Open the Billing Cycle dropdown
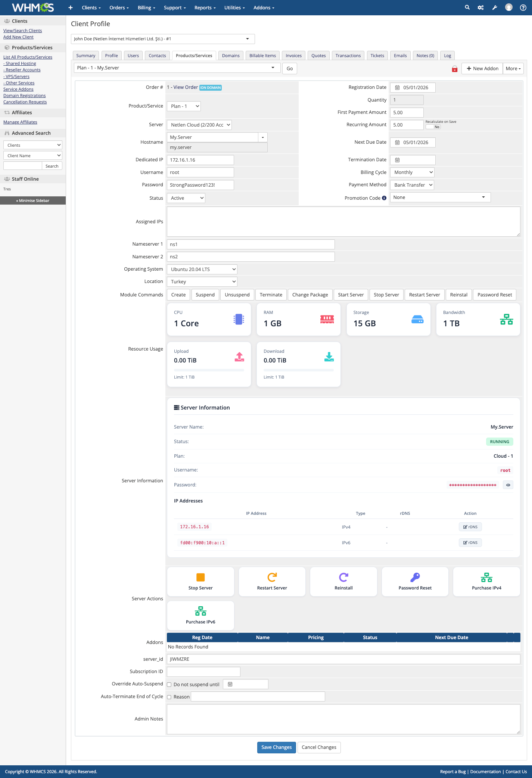Viewport: 532px width, 778px height. click(x=412, y=172)
